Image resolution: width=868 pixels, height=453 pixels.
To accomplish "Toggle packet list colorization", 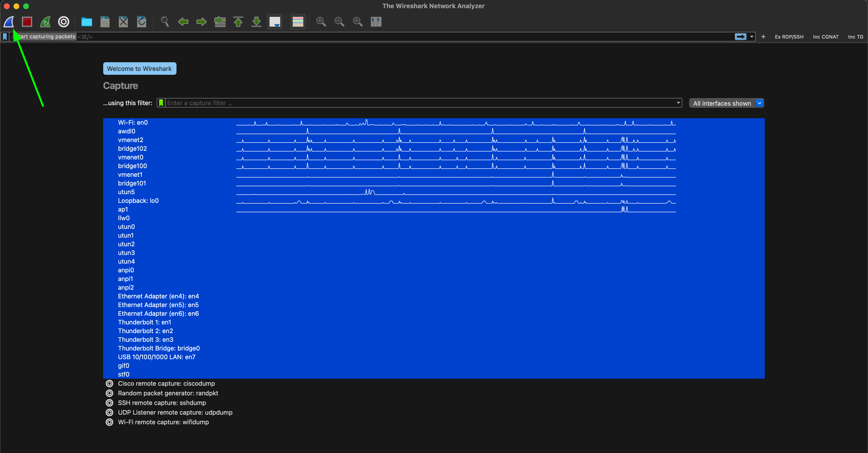I will [x=298, y=22].
